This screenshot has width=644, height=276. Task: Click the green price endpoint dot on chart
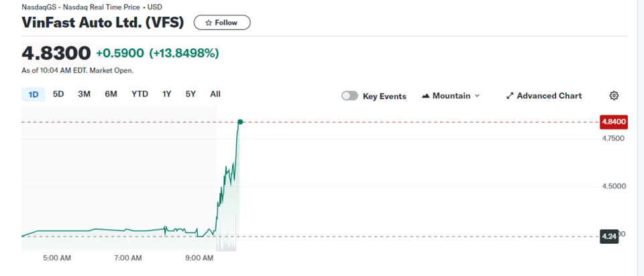pyautogui.click(x=240, y=122)
